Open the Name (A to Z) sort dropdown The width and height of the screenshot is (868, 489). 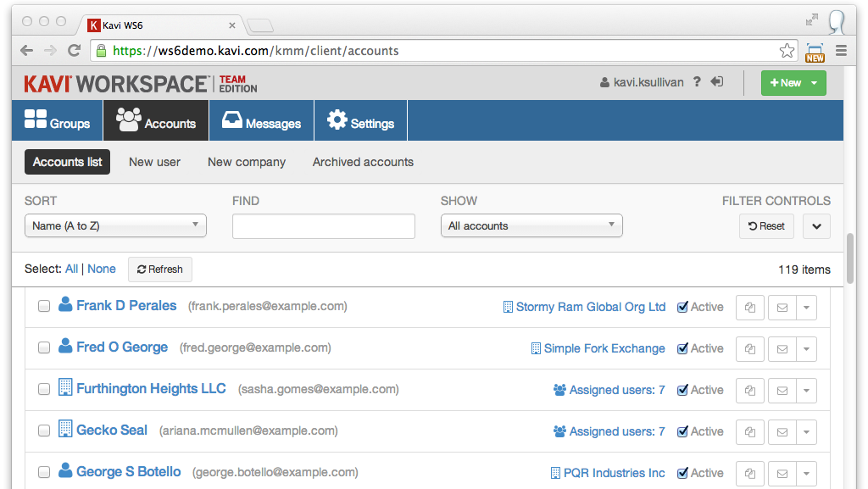coord(115,225)
